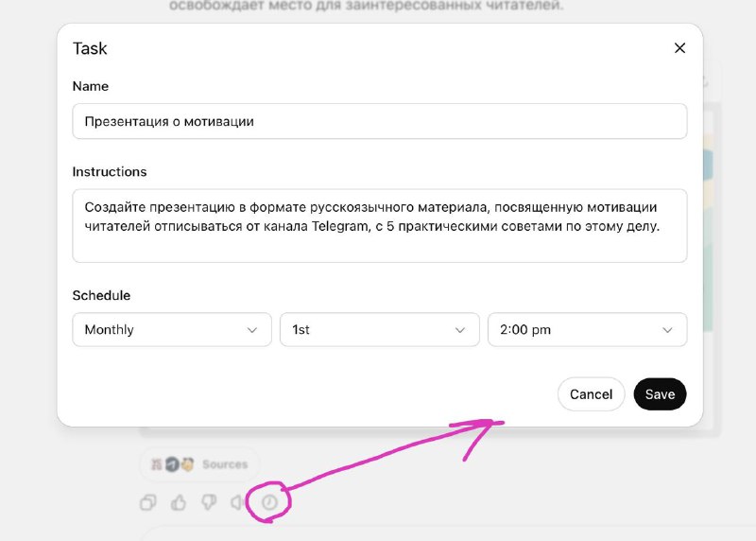Expand the Monthly frequency dropdown

[172, 330]
